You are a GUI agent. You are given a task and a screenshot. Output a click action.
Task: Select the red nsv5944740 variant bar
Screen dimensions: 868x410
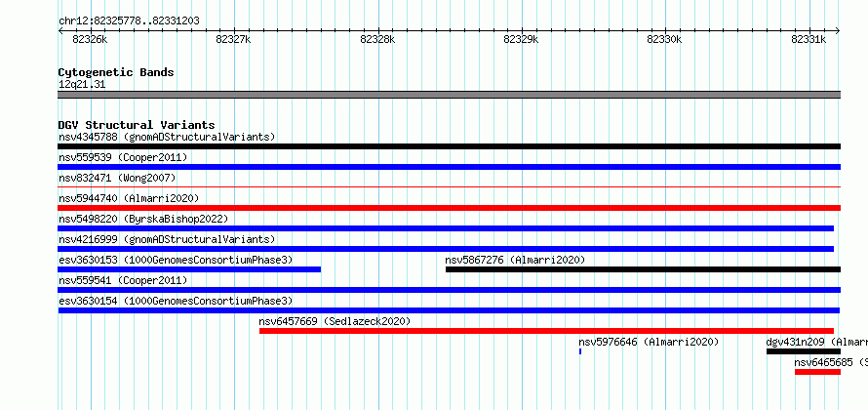click(449, 208)
